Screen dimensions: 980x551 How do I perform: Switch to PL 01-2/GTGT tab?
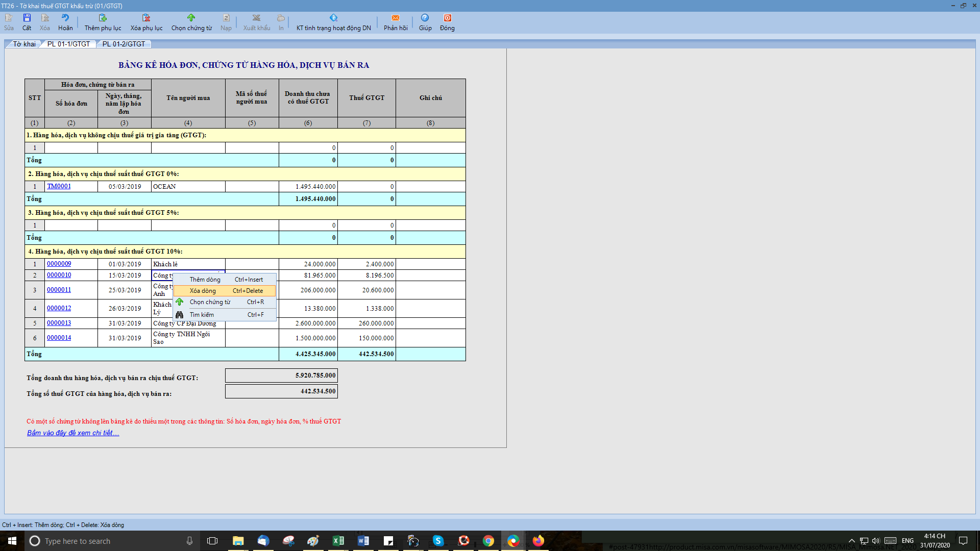point(124,44)
